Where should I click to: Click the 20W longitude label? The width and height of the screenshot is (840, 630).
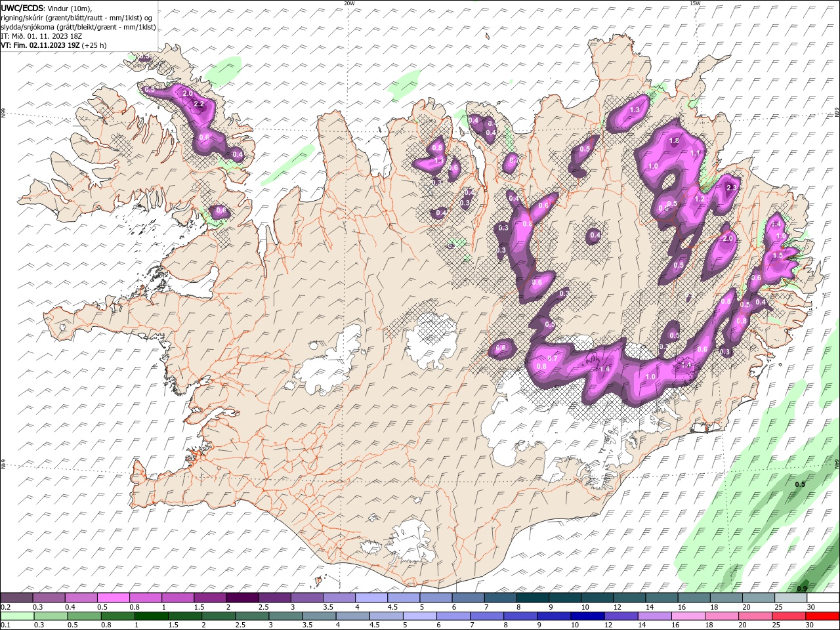(349, 3)
